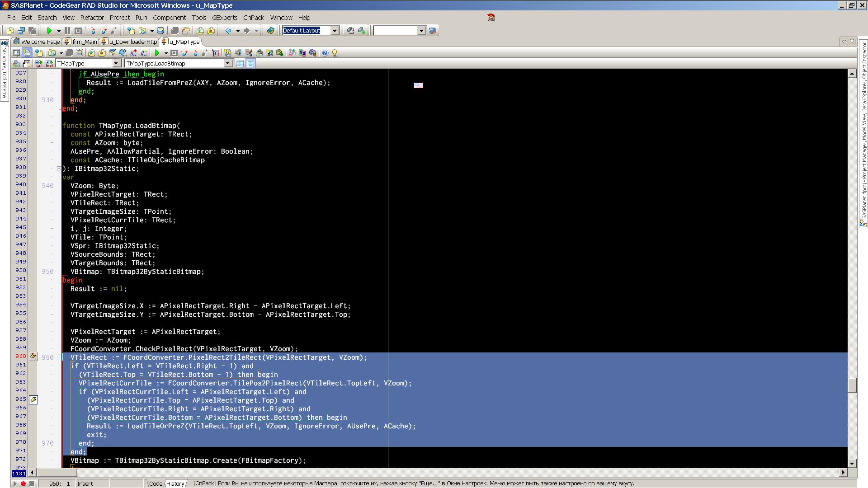Open the GExperts menu
This screenshot has width=868, height=488.
[x=224, y=18]
